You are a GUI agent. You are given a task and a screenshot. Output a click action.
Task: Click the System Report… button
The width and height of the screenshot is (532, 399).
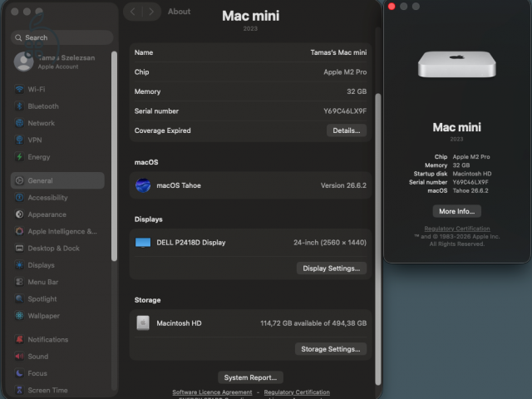tap(250, 377)
